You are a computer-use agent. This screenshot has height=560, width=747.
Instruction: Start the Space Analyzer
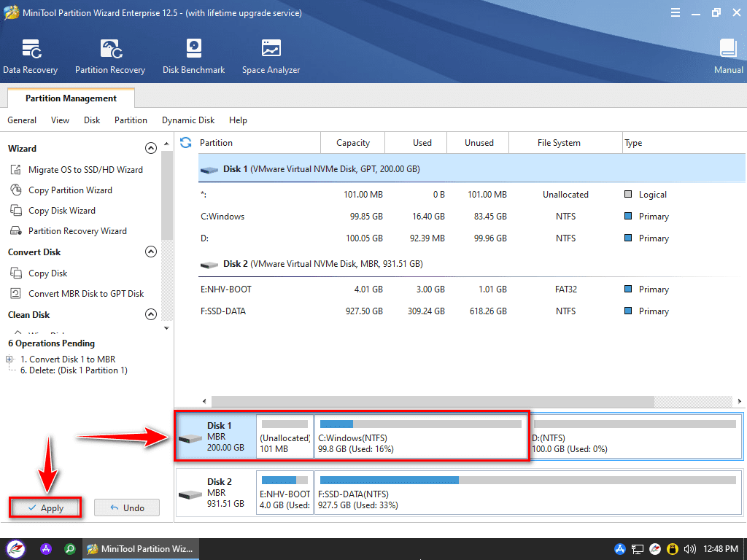[x=270, y=55]
